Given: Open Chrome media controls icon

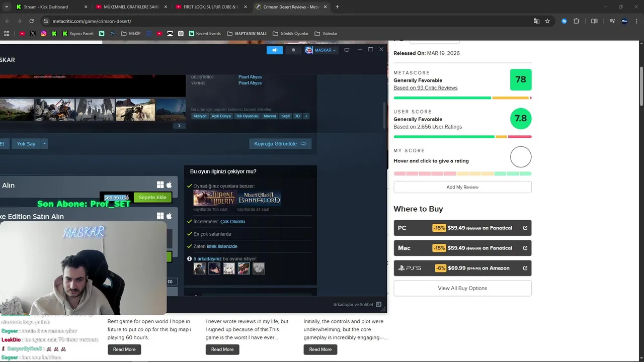Looking at the screenshot, I should point(612,21).
